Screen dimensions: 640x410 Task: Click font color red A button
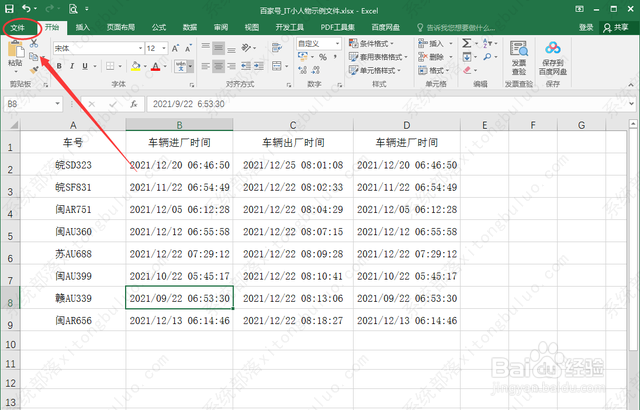[156, 66]
